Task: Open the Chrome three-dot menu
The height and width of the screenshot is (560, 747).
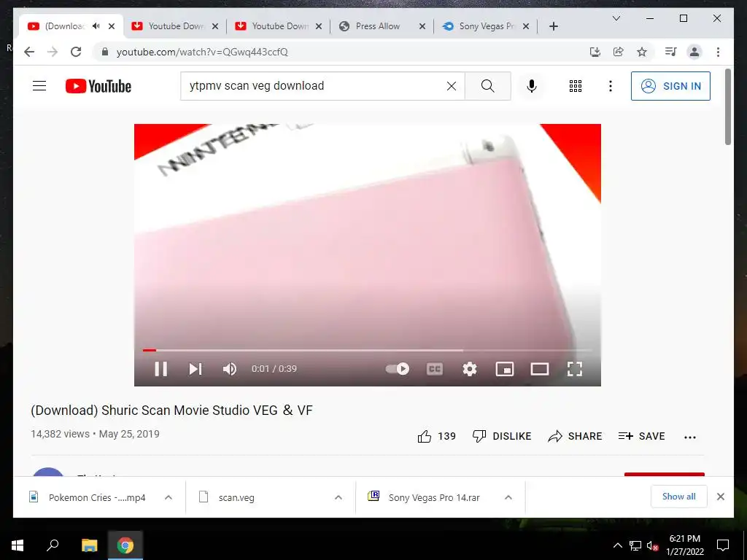Action: [x=718, y=52]
